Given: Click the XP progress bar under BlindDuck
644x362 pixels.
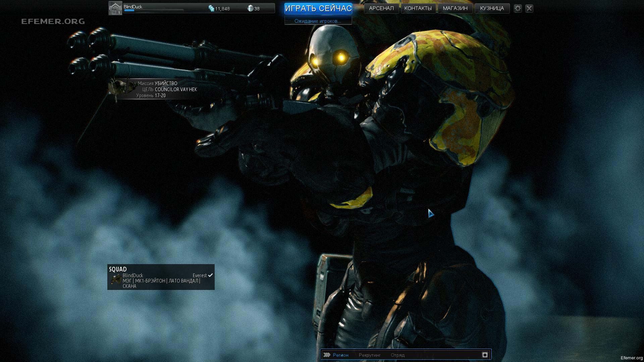Looking at the screenshot, I should pyautogui.click(x=154, y=10).
